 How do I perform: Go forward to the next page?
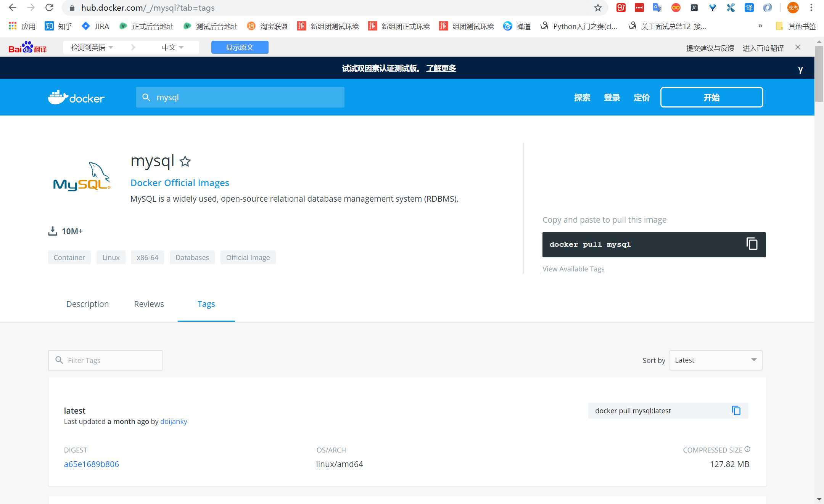coord(31,8)
